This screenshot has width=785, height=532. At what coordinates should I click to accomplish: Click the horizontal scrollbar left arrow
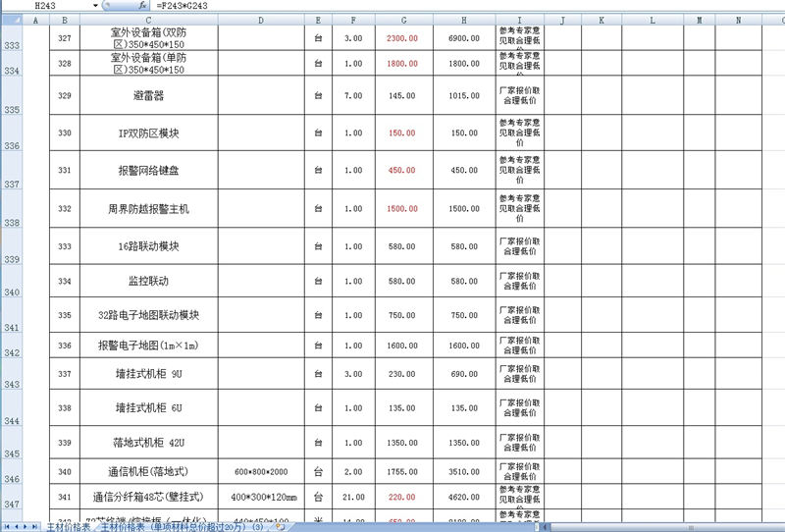(x=546, y=527)
